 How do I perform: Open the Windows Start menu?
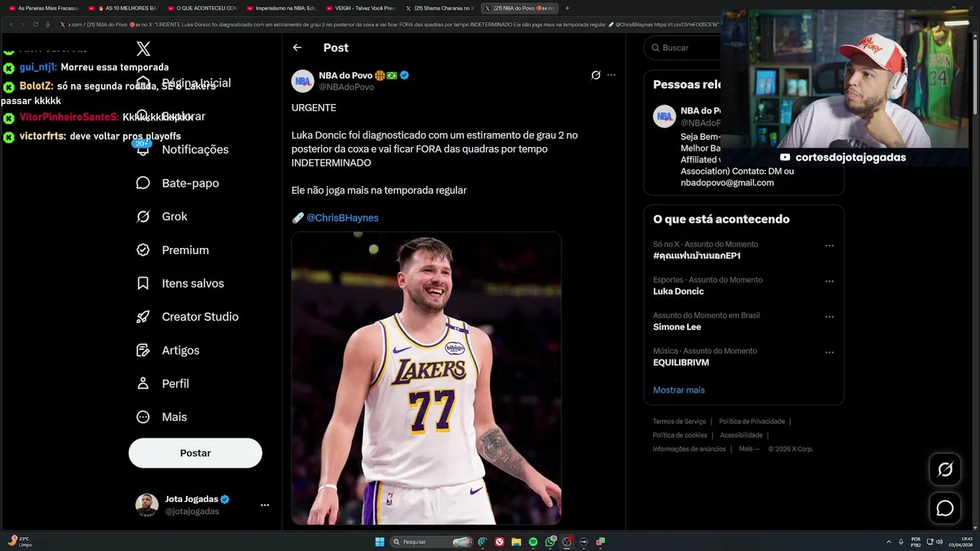(x=380, y=542)
